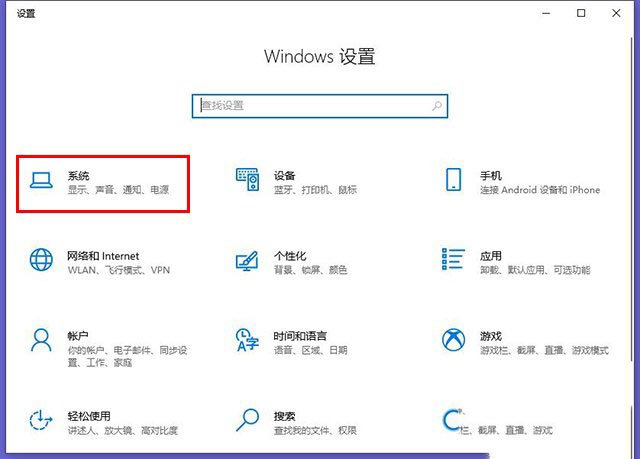This screenshot has height=459, width=640.
Task: Click the 讲述人、放大镜、高对比度 description
Action: [123, 430]
